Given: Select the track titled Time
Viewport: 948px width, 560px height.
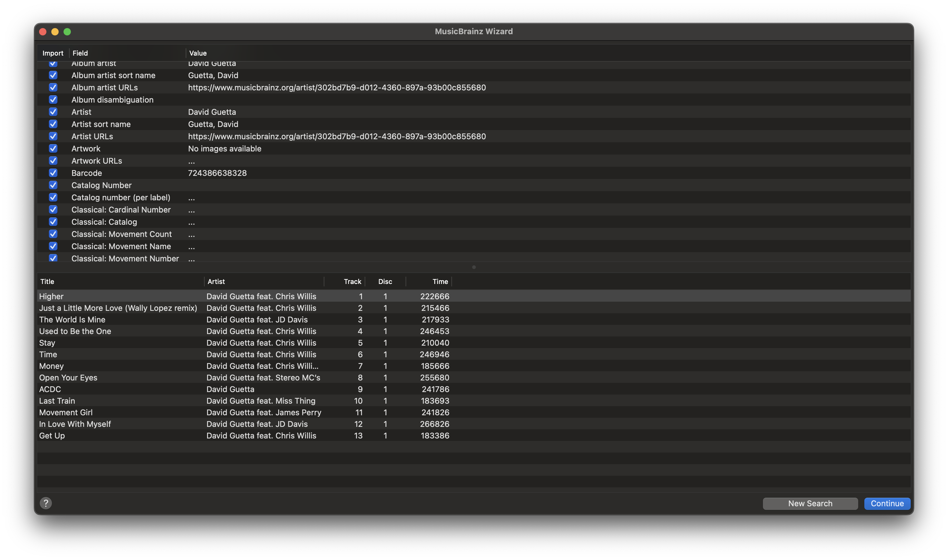Looking at the screenshot, I should [474, 354].
